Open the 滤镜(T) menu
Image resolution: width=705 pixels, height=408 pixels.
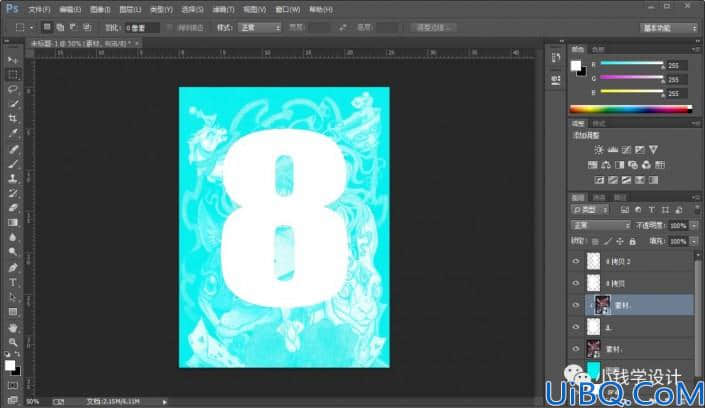coord(223,9)
